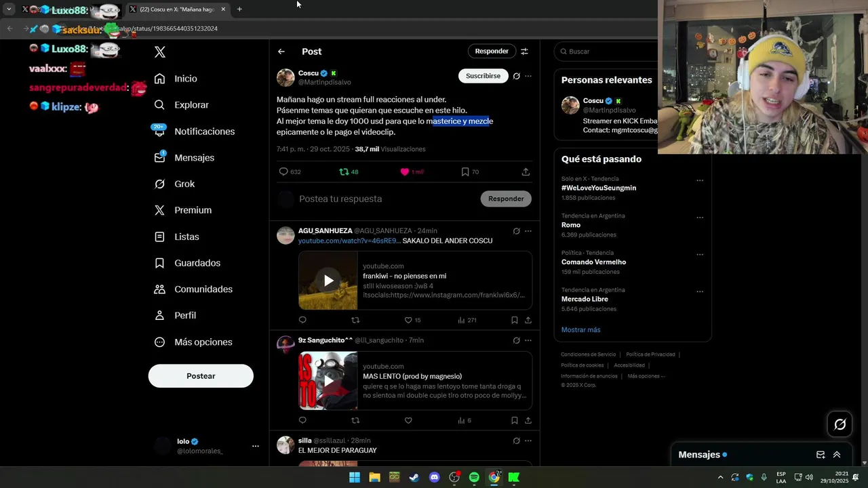Open the Windows Start menu
Image resolution: width=868 pixels, height=488 pixels.
click(355, 478)
